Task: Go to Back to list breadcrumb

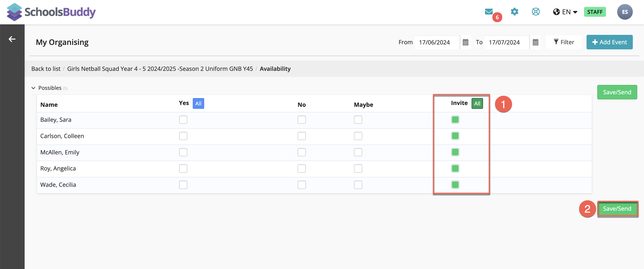Action: pos(46,69)
